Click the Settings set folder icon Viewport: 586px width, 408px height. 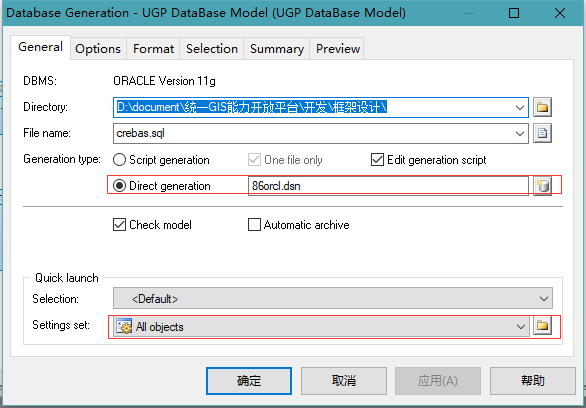(542, 326)
